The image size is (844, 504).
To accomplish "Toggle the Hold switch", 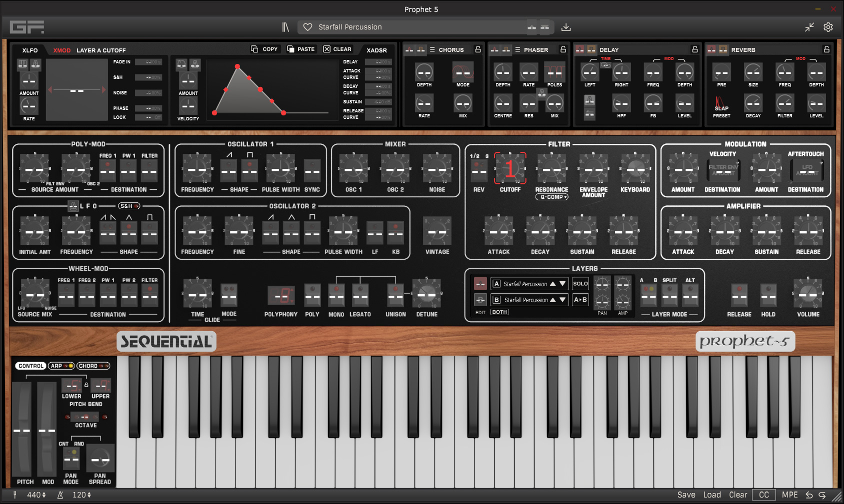I will point(768,296).
